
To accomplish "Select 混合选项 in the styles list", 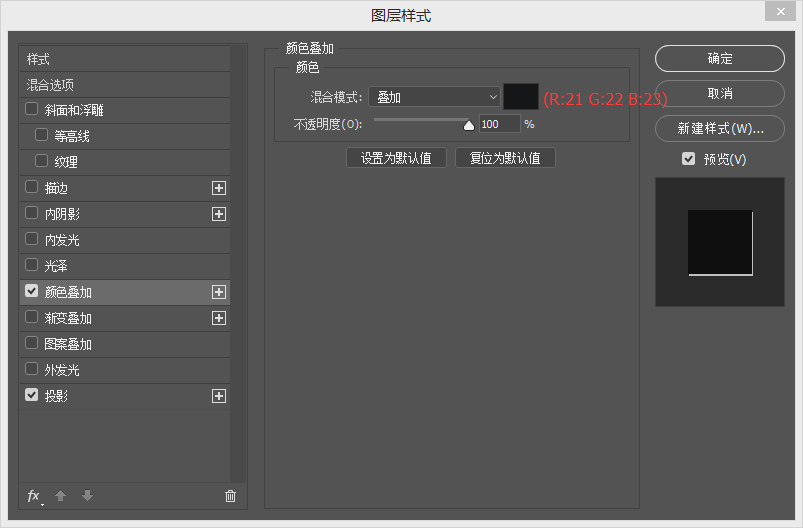I will tap(51, 85).
